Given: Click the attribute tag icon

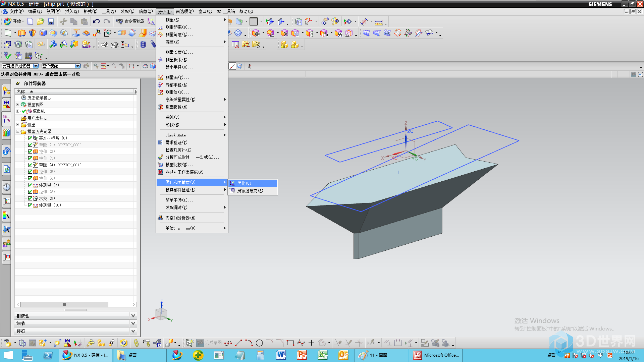Looking at the screenshot, I should coord(41,45).
